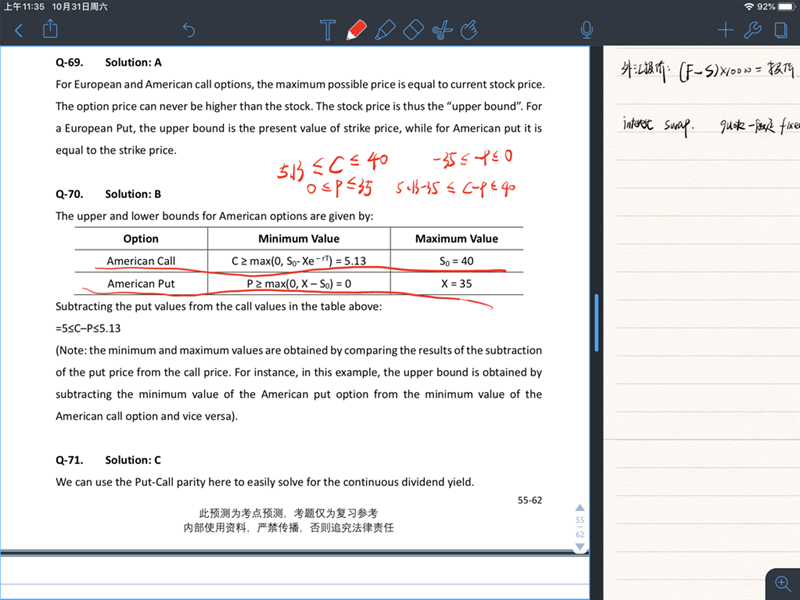Tap the 55/62 page number indicator
The height and width of the screenshot is (600, 800).
tap(579, 527)
